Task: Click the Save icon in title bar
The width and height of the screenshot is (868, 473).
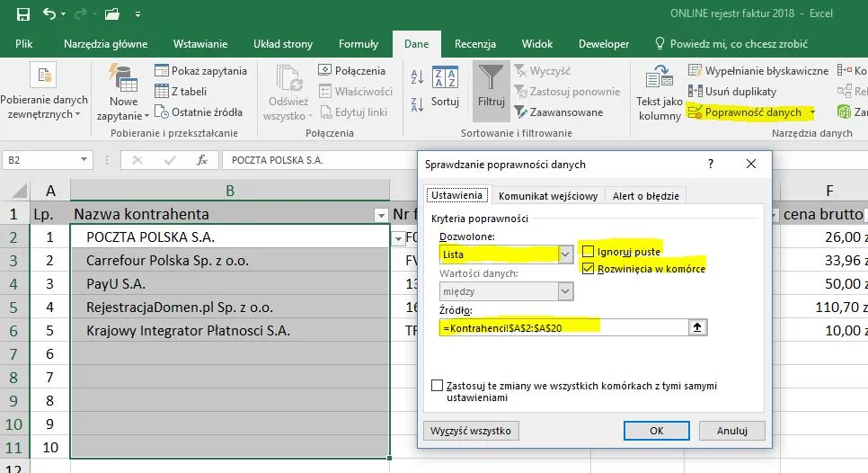Action: pos(23,14)
